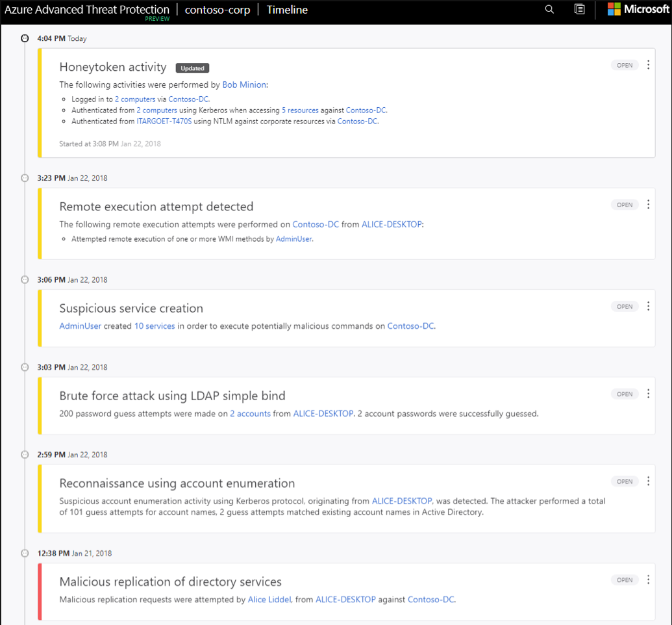The height and width of the screenshot is (625, 672).
Task: Open AdminUser link in WMI methods line
Action: point(293,239)
